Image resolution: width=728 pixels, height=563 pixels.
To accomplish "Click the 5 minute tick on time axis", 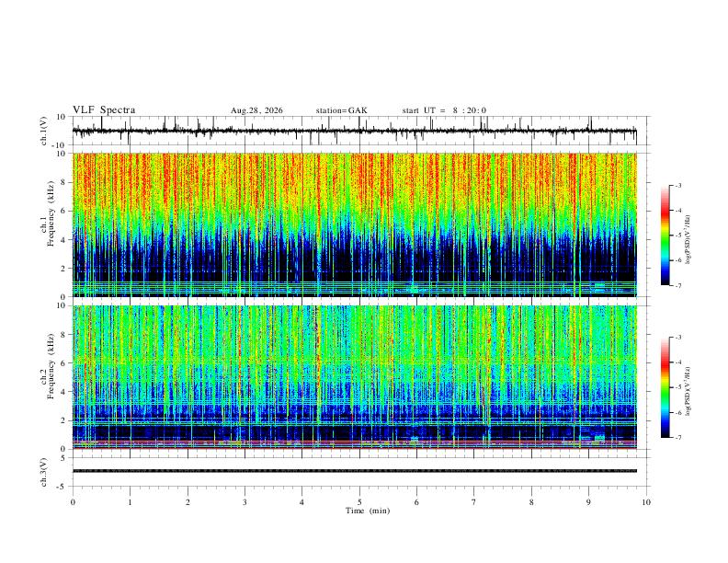I will tap(359, 502).
